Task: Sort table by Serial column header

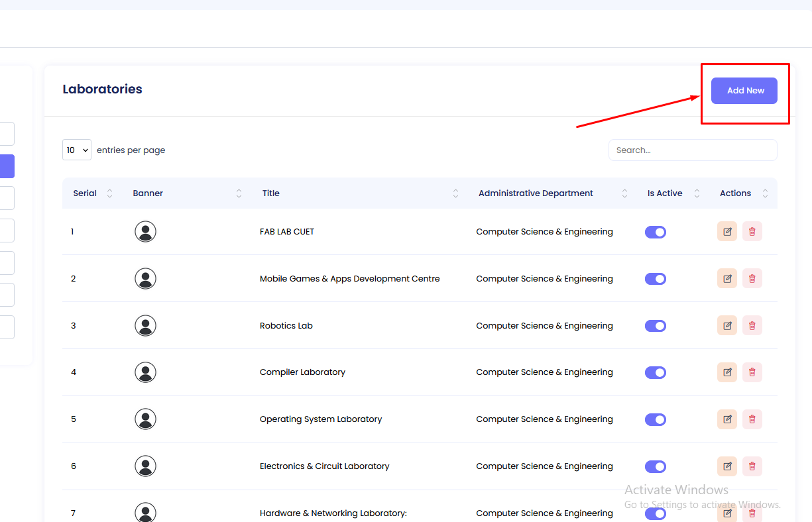Action: [85, 193]
